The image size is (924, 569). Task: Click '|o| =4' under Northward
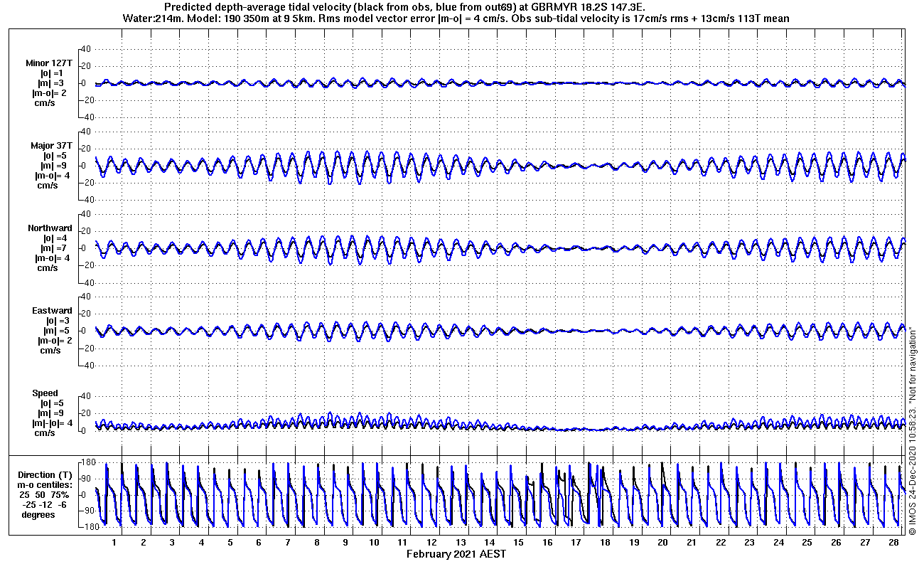[x=54, y=238]
